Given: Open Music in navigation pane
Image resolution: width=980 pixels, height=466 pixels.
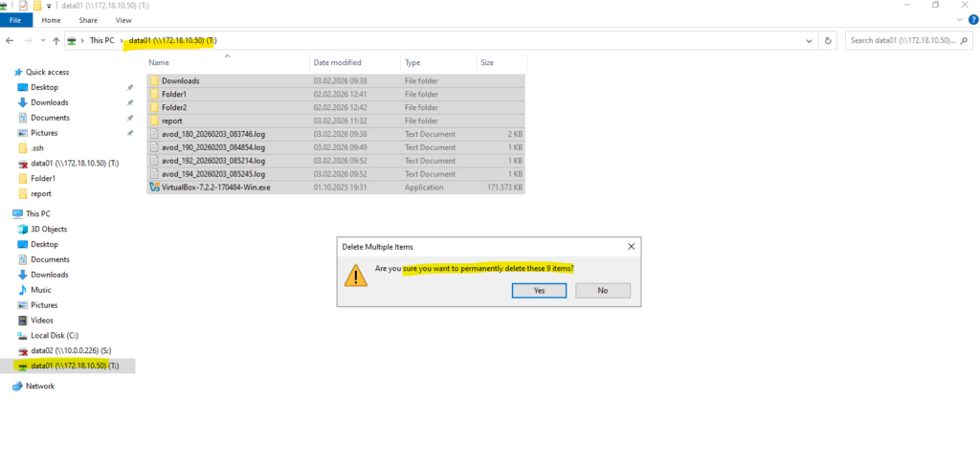Looking at the screenshot, I should [x=41, y=290].
